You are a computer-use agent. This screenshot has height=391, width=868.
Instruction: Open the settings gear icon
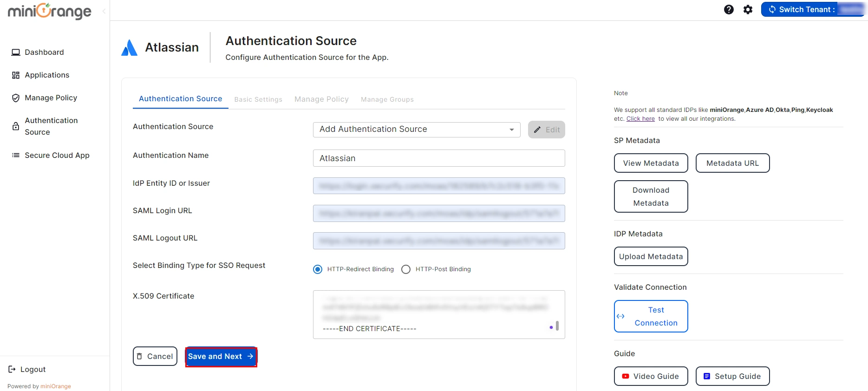click(x=748, y=9)
